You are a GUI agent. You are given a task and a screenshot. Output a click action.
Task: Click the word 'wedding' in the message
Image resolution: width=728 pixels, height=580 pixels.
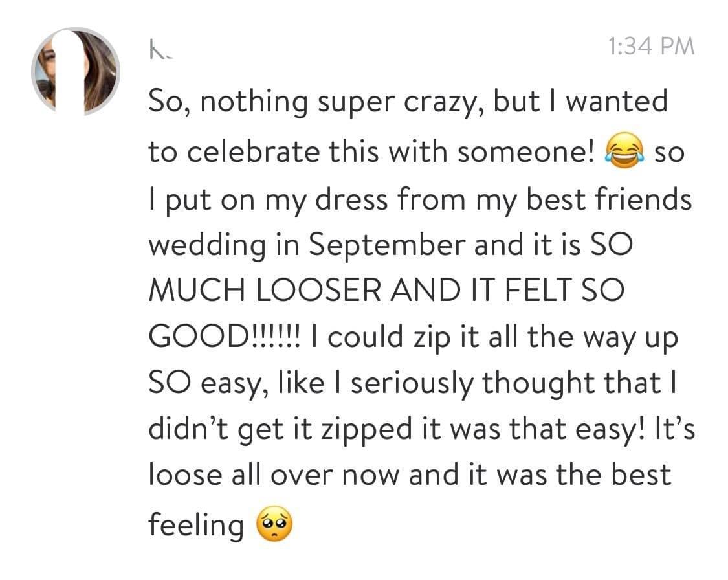[x=207, y=246]
